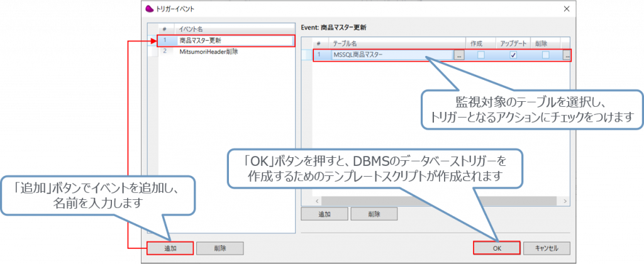This screenshot has width=644, height=264.
Task: Confirm with the OK button
Action: point(497,248)
